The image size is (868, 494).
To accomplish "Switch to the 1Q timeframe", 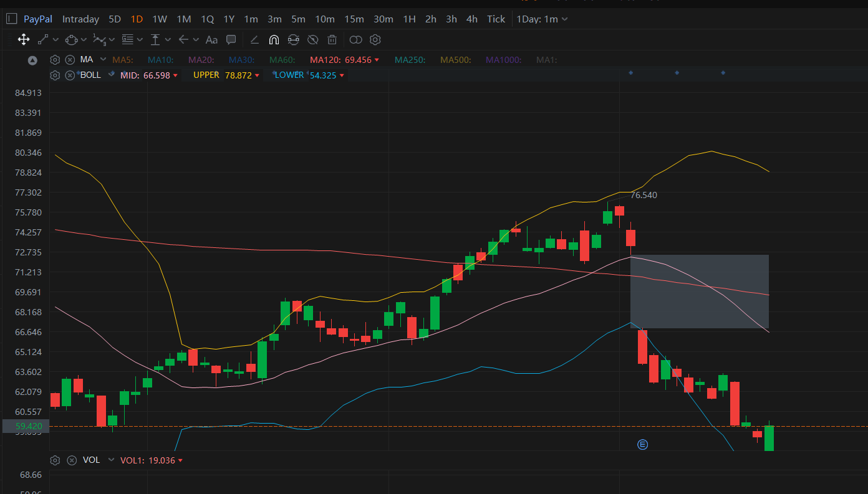I will click(207, 19).
